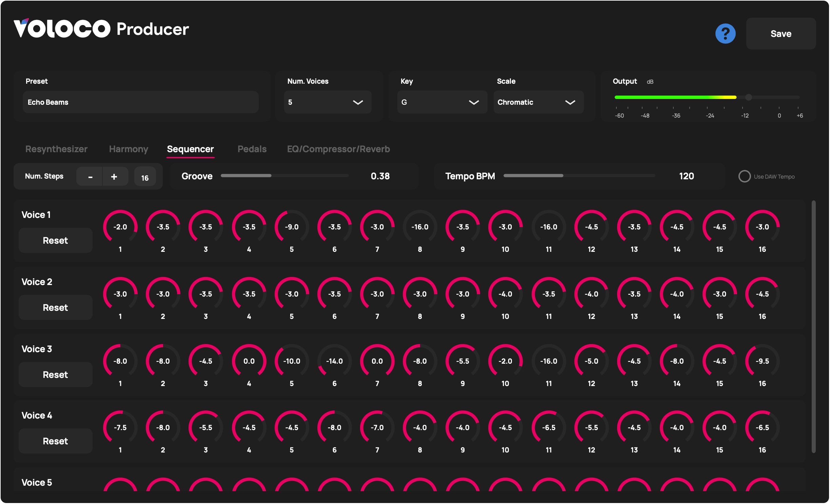
Task: Open the blue help question mark icon
Action: click(x=725, y=34)
